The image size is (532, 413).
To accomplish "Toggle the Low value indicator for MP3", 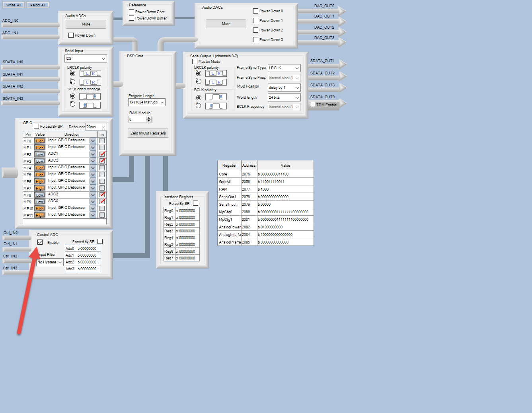I will click(x=39, y=161).
